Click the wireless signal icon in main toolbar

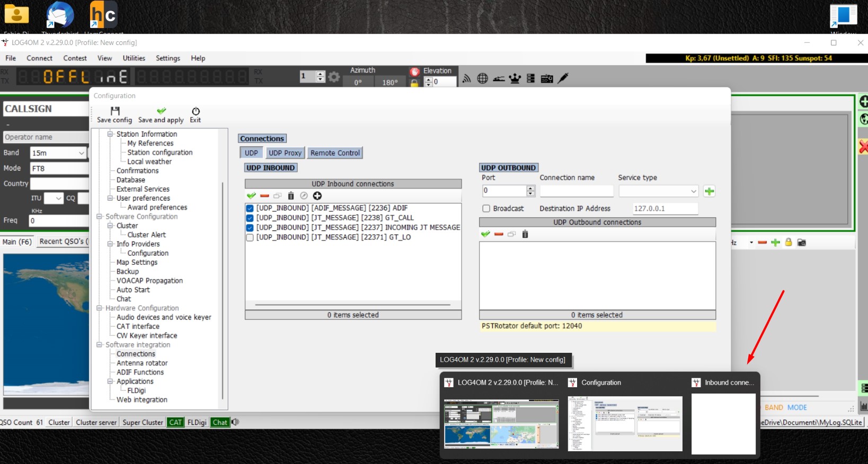[466, 78]
